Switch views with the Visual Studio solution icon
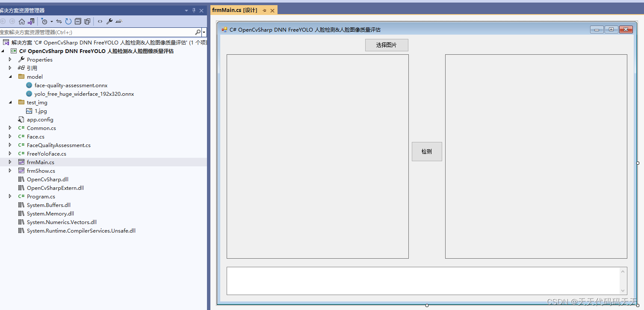 31,21
